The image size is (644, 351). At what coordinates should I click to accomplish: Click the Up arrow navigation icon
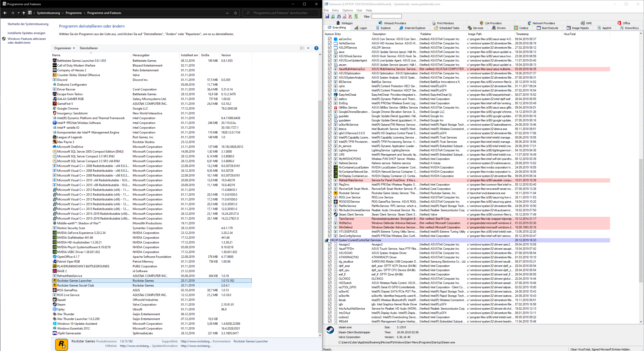(x=24, y=13)
